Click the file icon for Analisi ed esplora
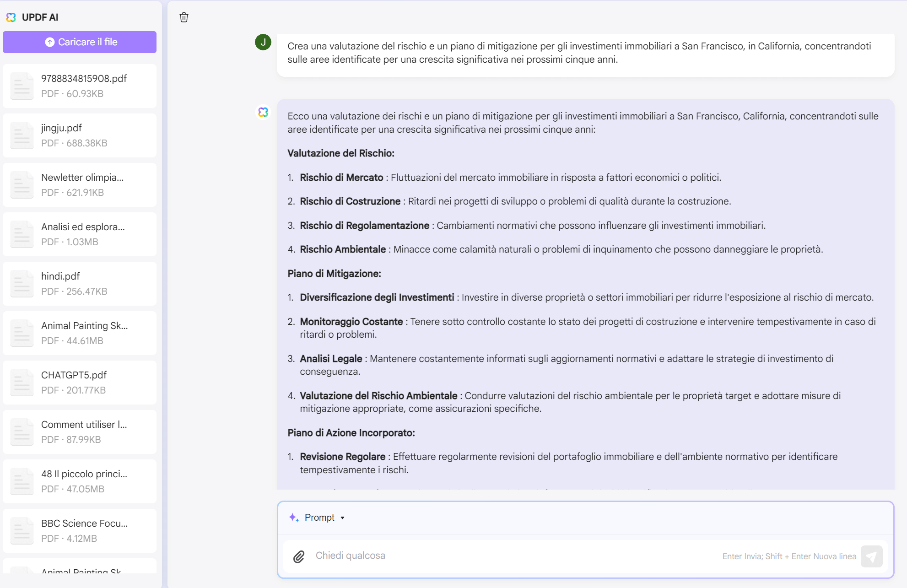The image size is (907, 588). tap(22, 234)
